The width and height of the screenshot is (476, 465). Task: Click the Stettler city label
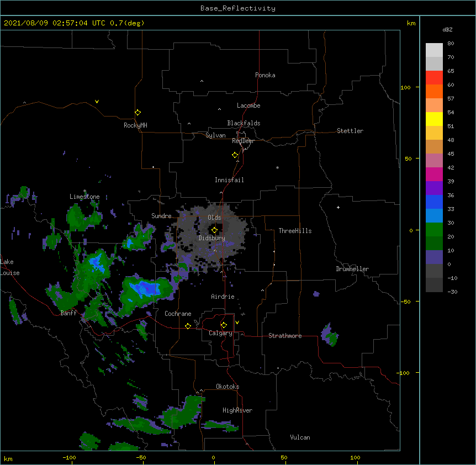tap(350, 131)
